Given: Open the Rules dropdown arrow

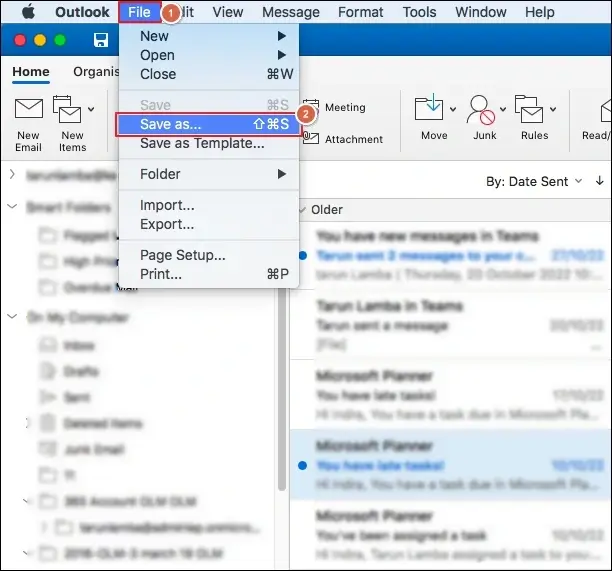Looking at the screenshot, I should [553, 109].
